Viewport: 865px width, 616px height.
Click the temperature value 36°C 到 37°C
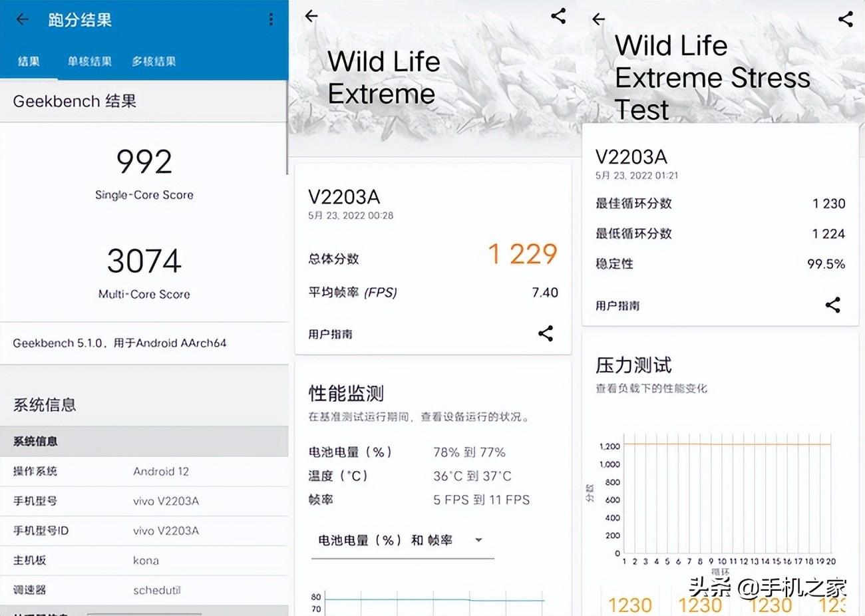tap(472, 476)
